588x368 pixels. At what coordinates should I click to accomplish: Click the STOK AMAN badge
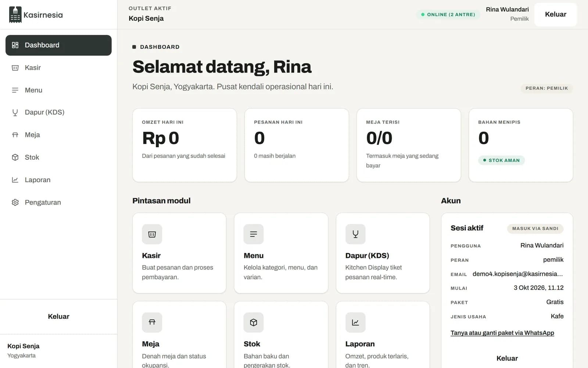coord(501,160)
